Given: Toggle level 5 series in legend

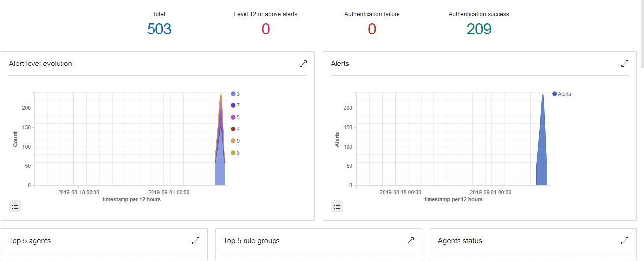Looking at the screenshot, I should click(x=235, y=117).
